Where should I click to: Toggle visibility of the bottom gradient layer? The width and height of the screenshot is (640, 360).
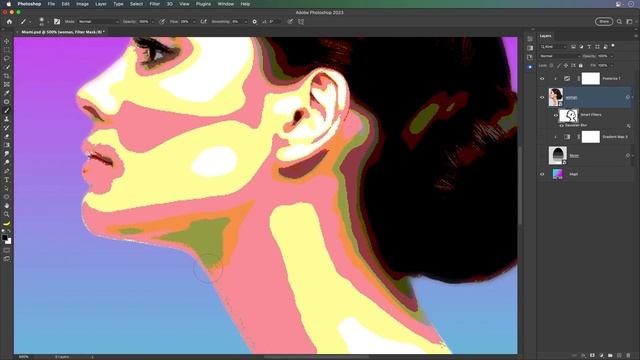pos(542,174)
